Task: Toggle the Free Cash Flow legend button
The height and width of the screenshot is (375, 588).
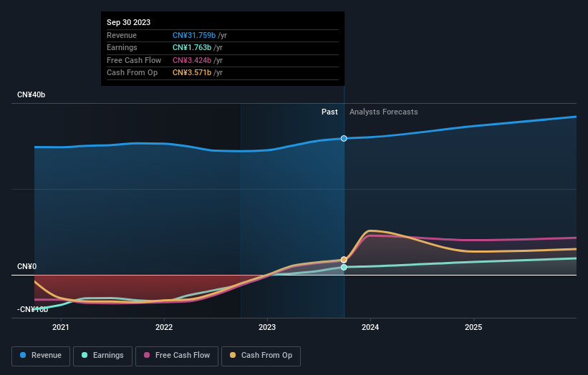Action: pos(177,356)
